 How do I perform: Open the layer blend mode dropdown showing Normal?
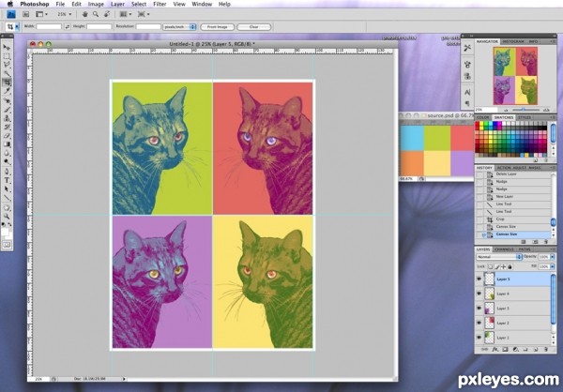pyautogui.click(x=499, y=257)
